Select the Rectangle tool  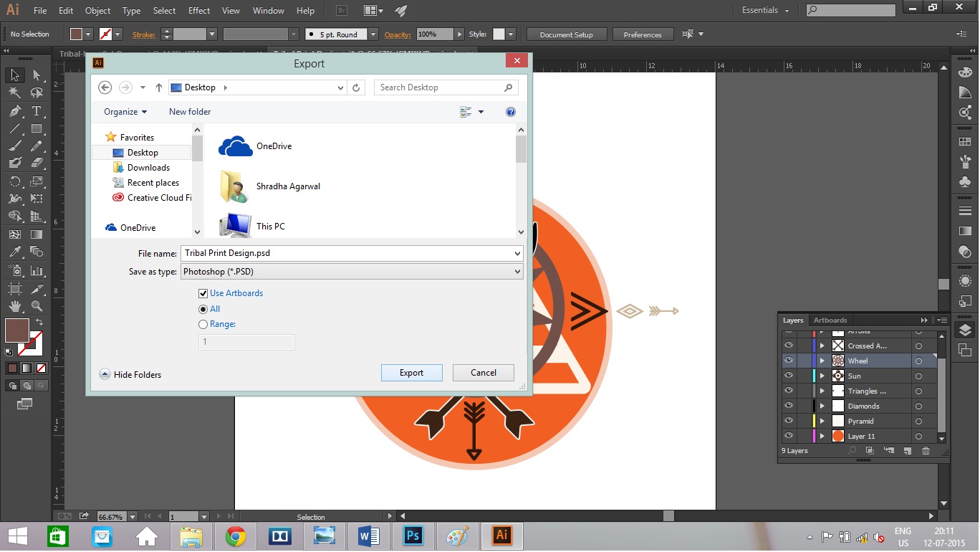[37, 129]
